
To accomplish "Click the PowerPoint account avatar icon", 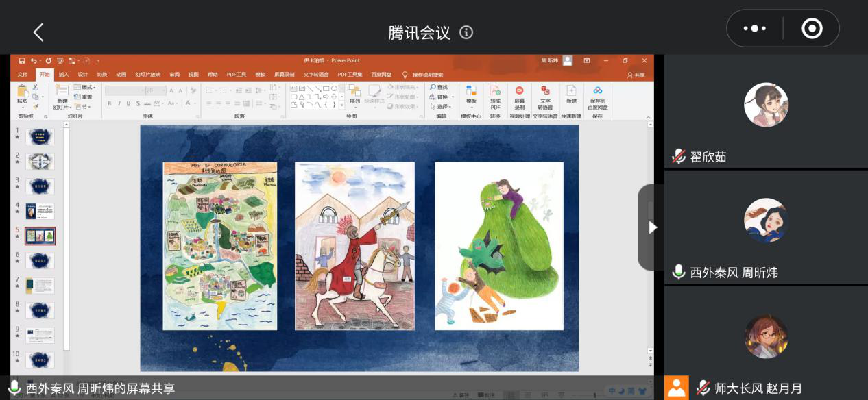I will [x=567, y=60].
